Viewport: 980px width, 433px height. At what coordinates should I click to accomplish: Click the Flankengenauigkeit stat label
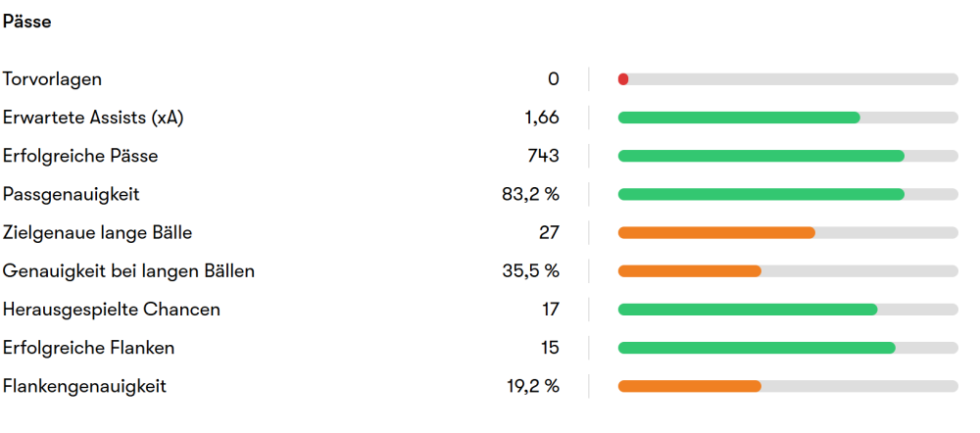tap(84, 386)
